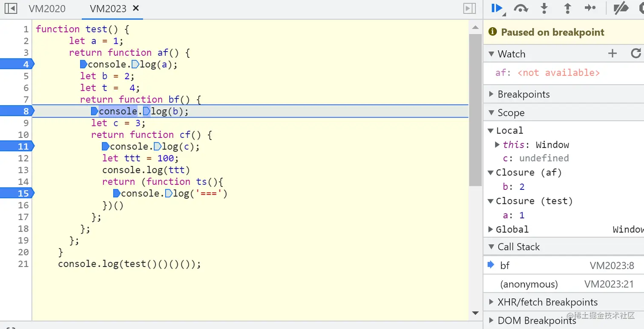The width and height of the screenshot is (644, 329).
Task: Click 'function test() {' on line 1
Action: 82,29
